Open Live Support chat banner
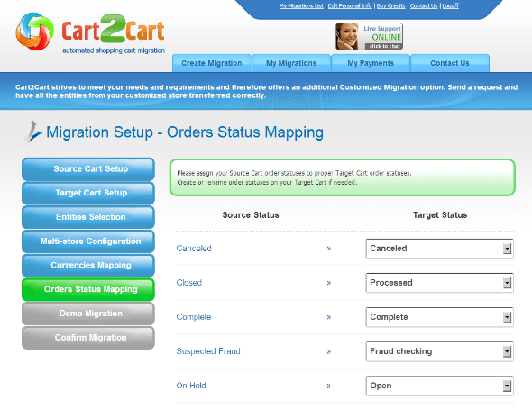532x409 pixels. [369, 36]
